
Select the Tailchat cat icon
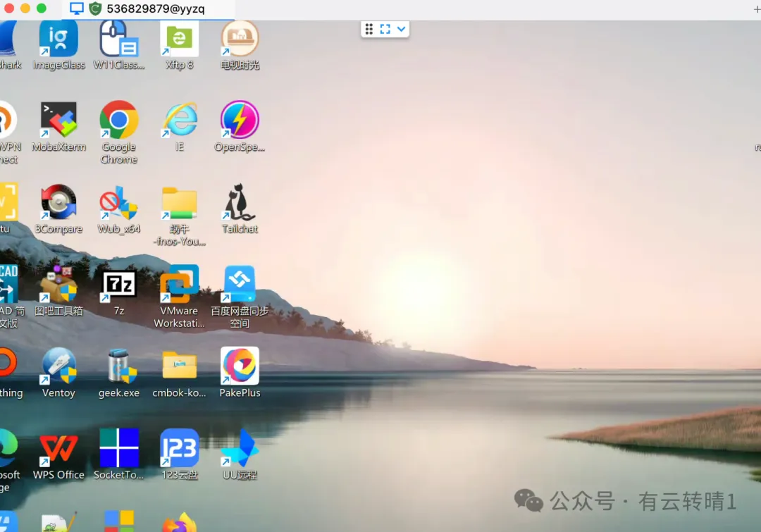[240, 202]
